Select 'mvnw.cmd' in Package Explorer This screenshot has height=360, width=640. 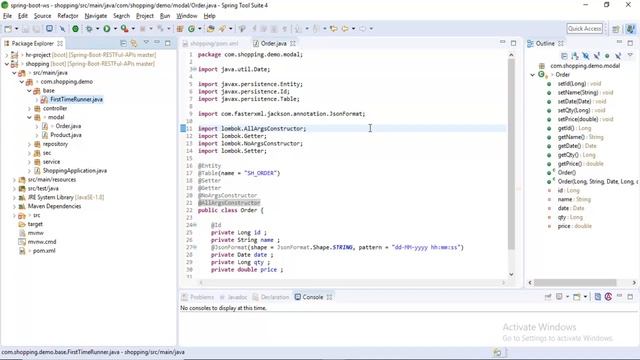pyautogui.click(x=42, y=242)
